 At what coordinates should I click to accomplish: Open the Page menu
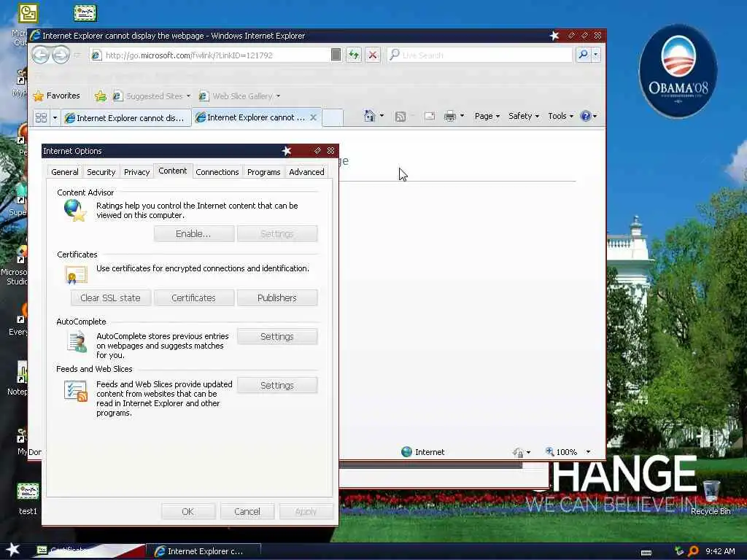tap(487, 116)
